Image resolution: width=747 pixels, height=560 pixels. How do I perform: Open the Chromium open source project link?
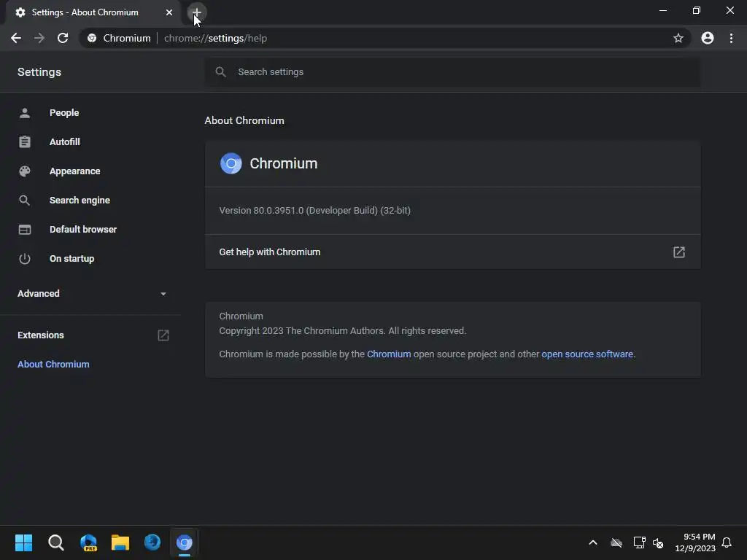click(x=389, y=354)
